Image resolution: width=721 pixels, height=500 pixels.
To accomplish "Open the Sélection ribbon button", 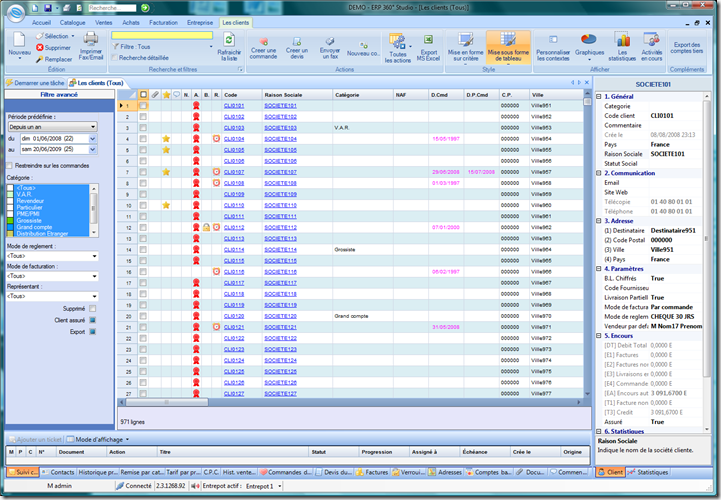I will (55, 36).
